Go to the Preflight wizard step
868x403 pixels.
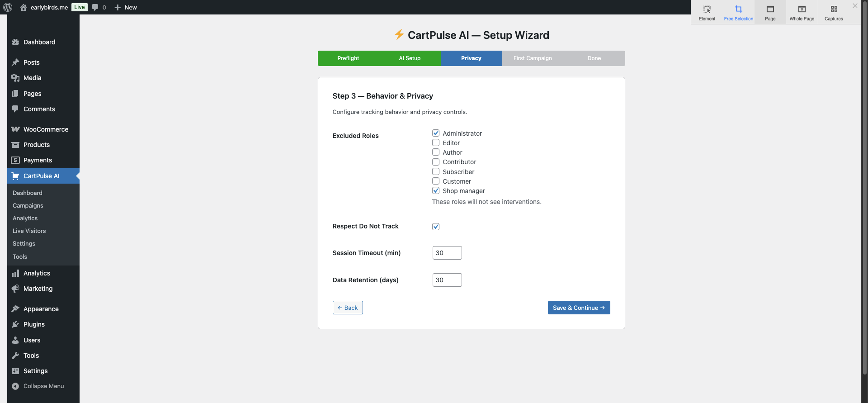[348, 58]
